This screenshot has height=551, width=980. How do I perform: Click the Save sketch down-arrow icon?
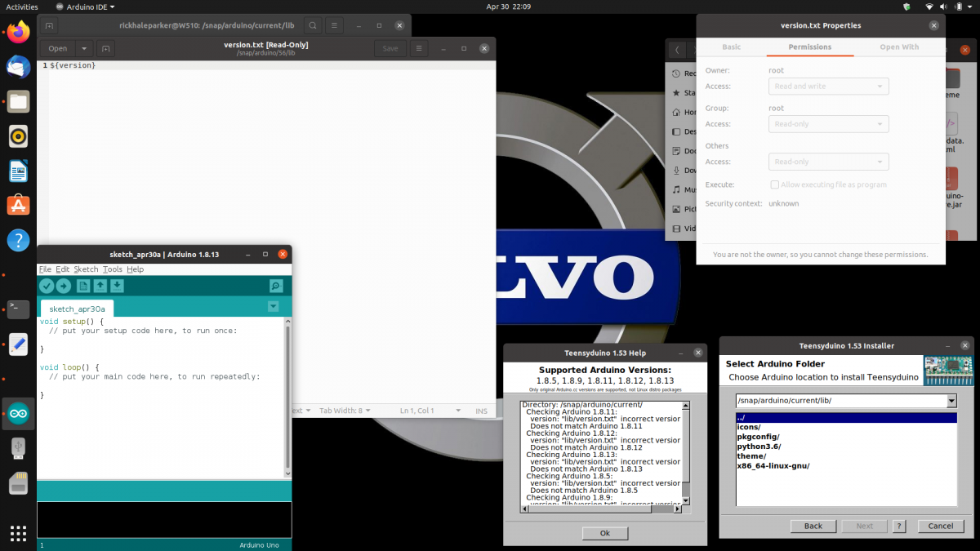click(x=118, y=286)
